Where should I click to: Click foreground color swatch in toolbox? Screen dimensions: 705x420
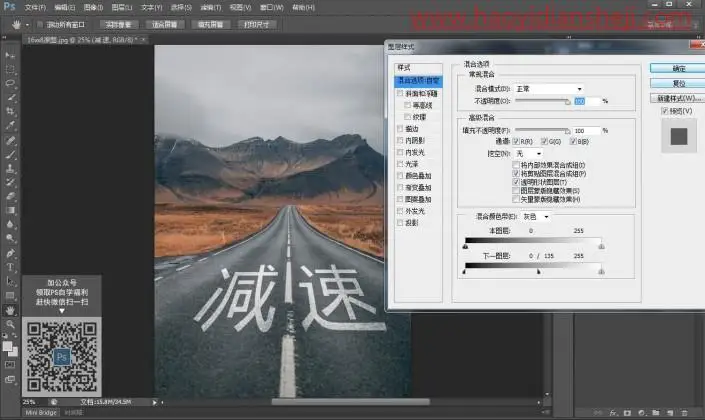click(x=7, y=346)
